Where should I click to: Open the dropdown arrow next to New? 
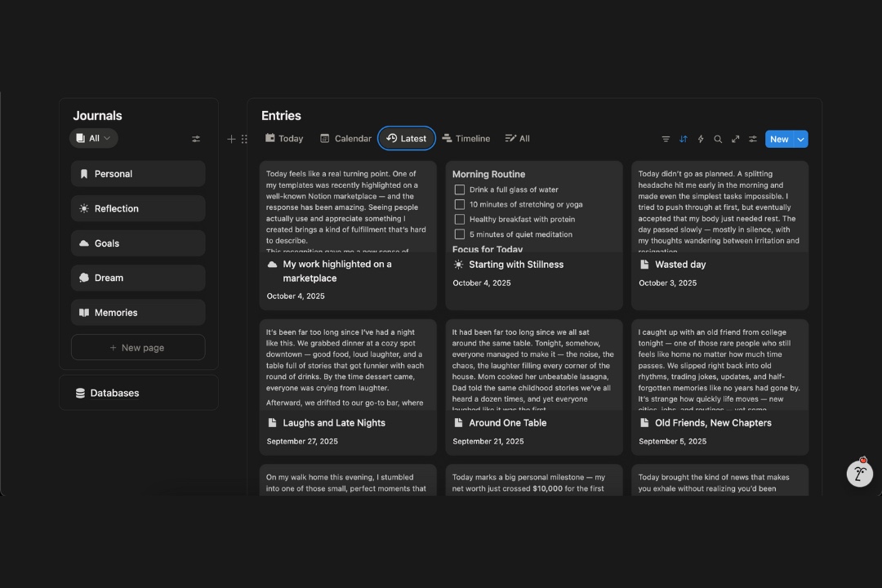pos(801,139)
